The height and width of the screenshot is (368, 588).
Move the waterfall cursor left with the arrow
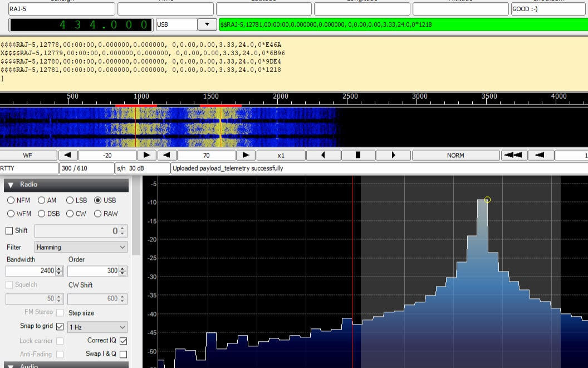[x=324, y=155]
